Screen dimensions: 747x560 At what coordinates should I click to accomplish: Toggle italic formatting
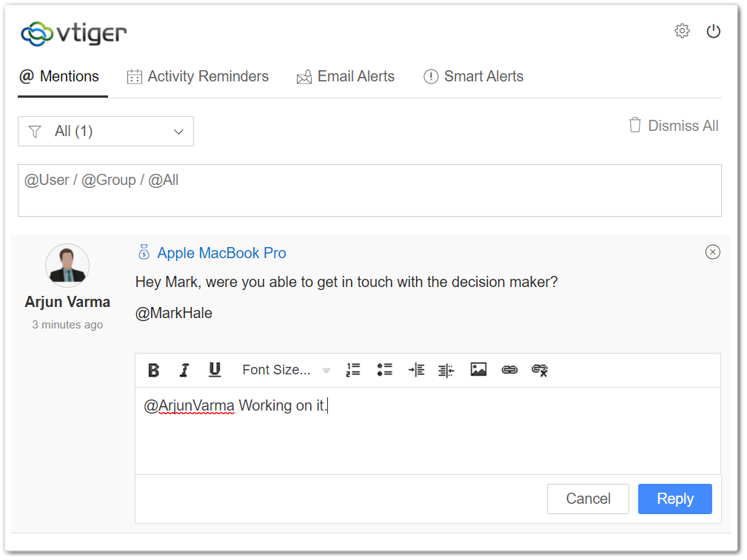click(x=184, y=370)
